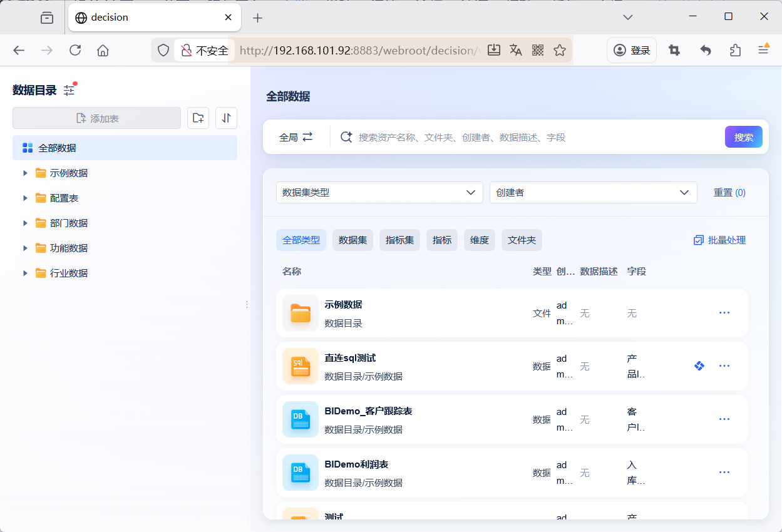This screenshot has height=532, width=782.
Task: Click the 登录 login button
Action: (632, 50)
